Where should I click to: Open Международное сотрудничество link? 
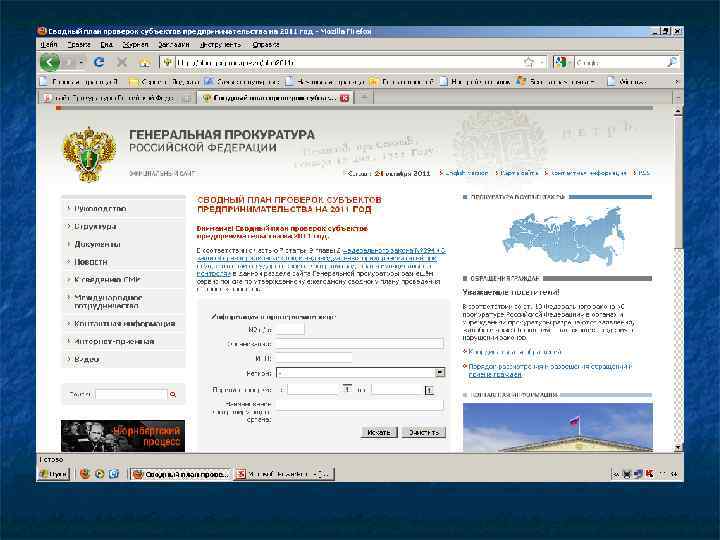[108, 302]
